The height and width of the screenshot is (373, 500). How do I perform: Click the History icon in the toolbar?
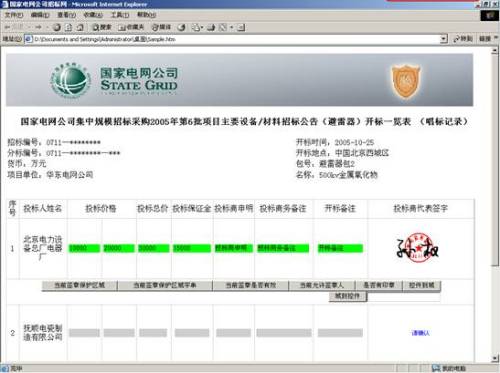click(x=182, y=27)
